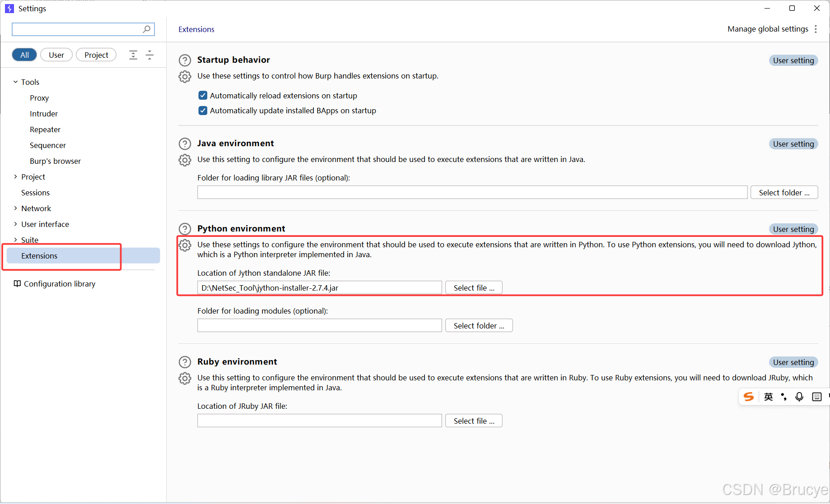Expand the User interface tree node

click(x=15, y=224)
